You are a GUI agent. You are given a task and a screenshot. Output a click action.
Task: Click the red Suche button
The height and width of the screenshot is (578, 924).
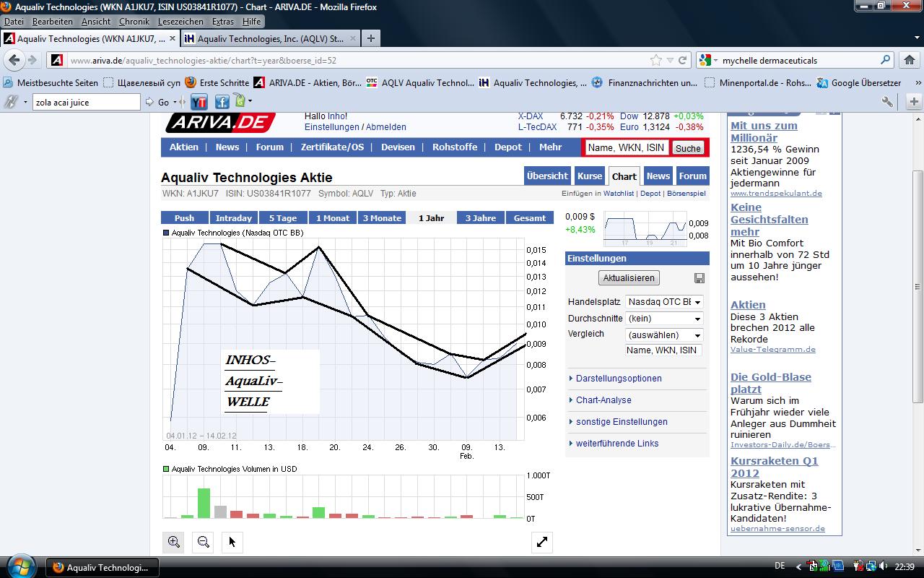[687, 147]
